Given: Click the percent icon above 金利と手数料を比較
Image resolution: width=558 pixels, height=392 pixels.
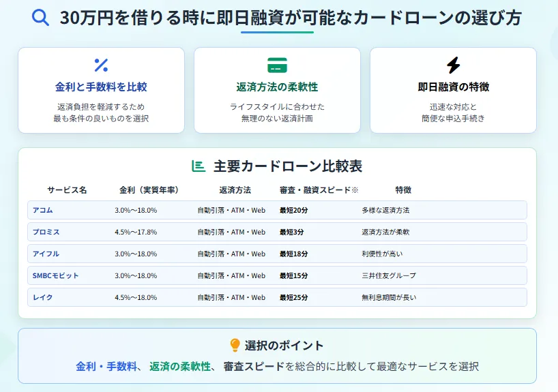Looking at the screenshot, I should (x=101, y=65).
